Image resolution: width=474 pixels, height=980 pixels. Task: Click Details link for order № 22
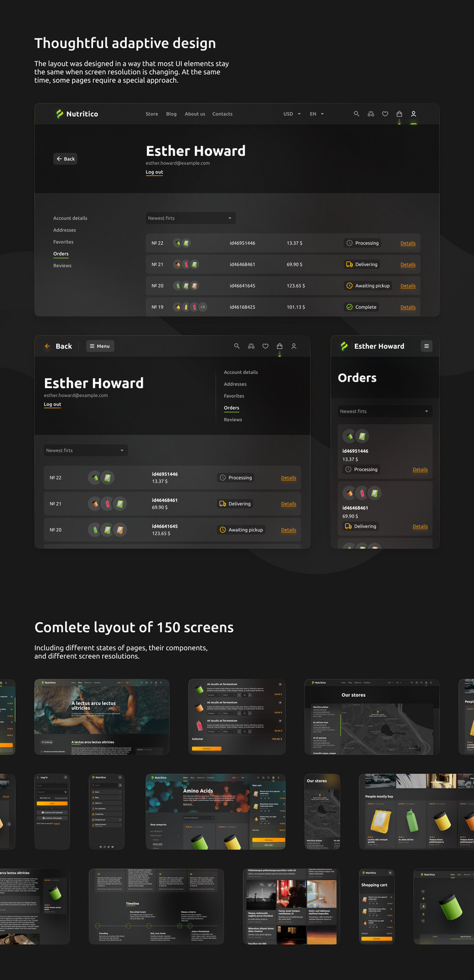click(408, 243)
